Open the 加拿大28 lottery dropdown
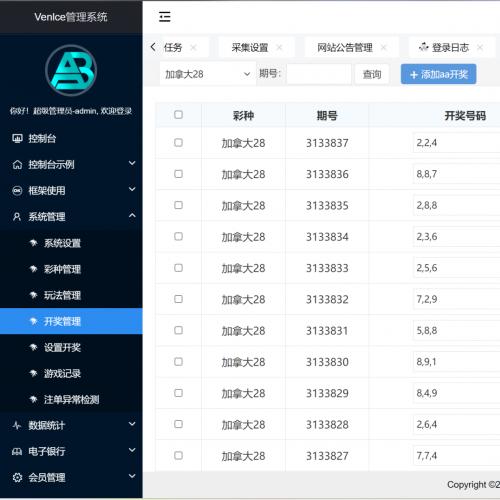This screenshot has width=500, height=500. [x=208, y=74]
